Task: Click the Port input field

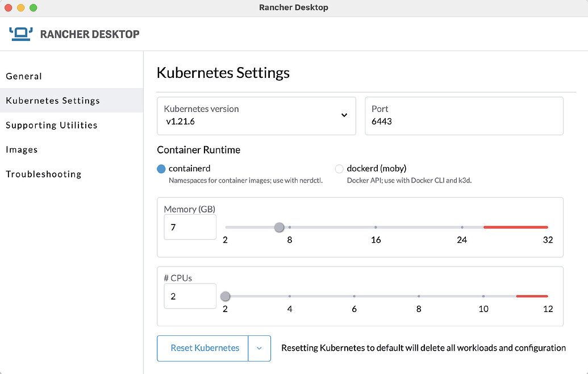Action: pos(464,121)
